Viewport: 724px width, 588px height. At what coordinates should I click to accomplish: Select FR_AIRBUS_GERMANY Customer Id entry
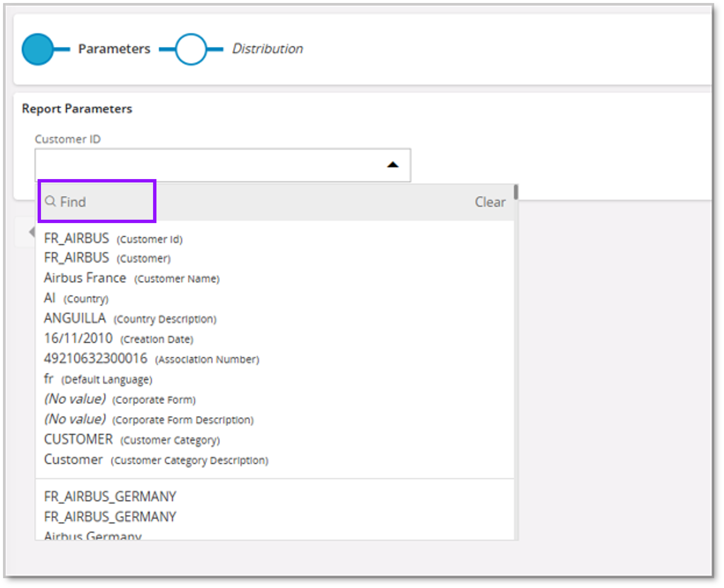coord(109,496)
